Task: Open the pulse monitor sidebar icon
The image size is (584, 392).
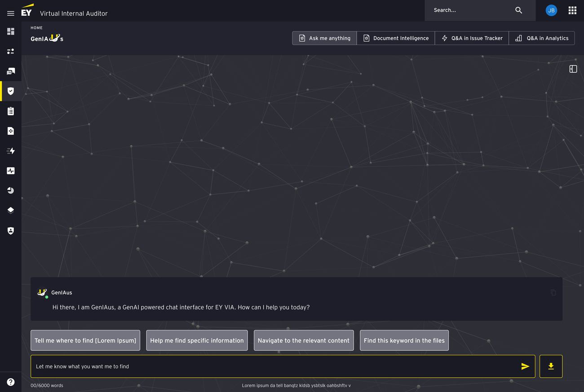Action: 11,171
